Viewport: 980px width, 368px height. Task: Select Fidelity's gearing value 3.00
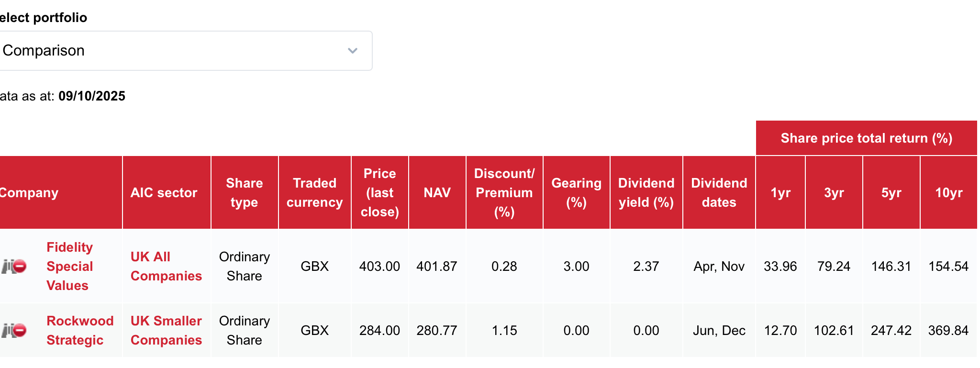(x=577, y=266)
